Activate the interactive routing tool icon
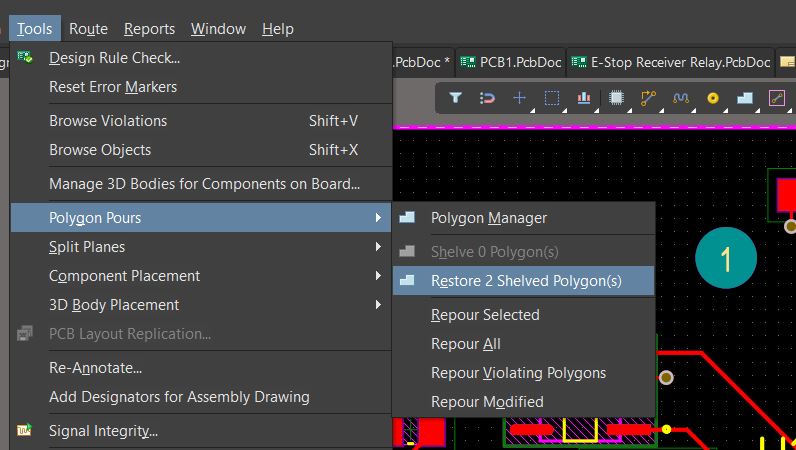The height and width of the screenshot is (450, 796). (x=648, y=98)
